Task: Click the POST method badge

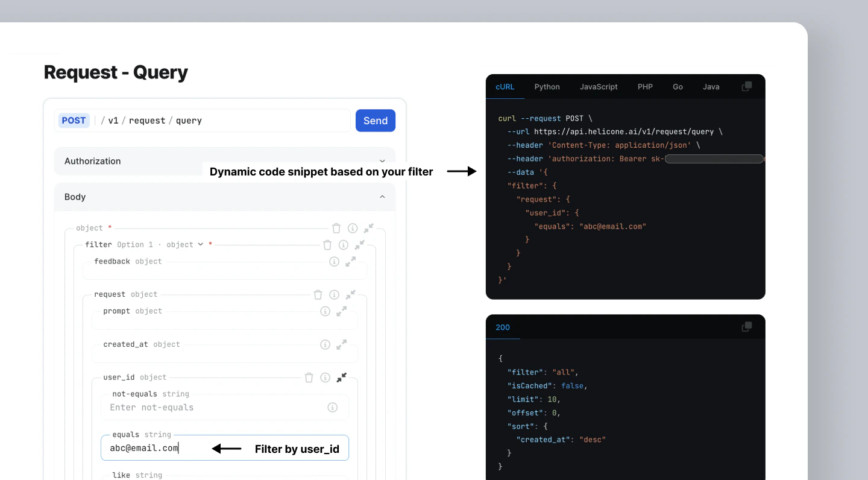Action: [x=74, y=120]
